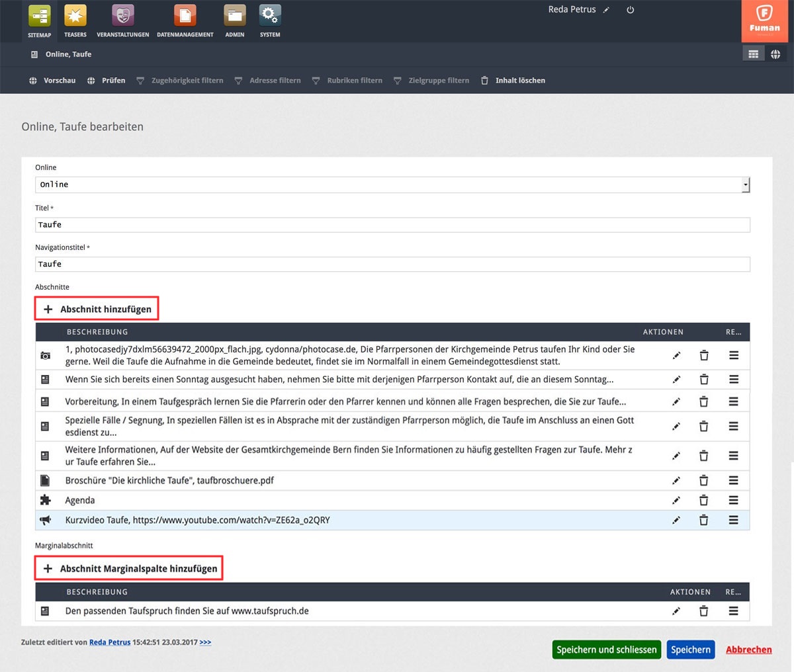This screenshot has height=672, width=794.
Task: Edit the Agenda section with pencil icon
Action: [x=676, y=501]
